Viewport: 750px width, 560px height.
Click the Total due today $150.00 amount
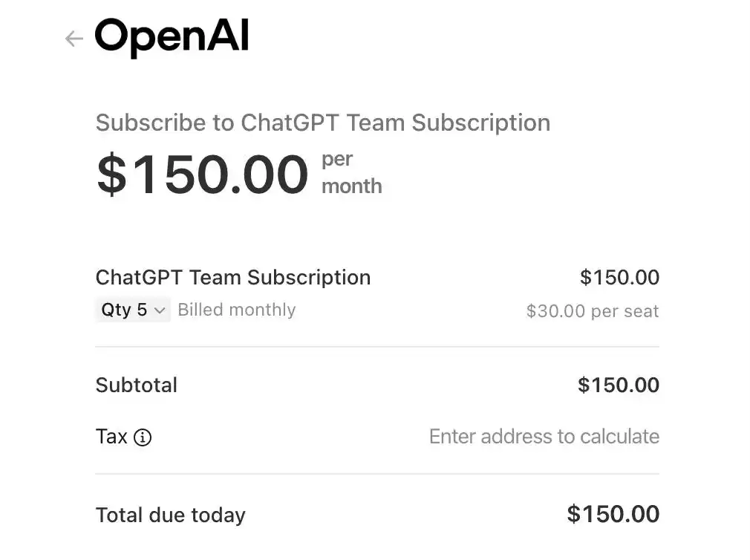click(x=613, y=514)
